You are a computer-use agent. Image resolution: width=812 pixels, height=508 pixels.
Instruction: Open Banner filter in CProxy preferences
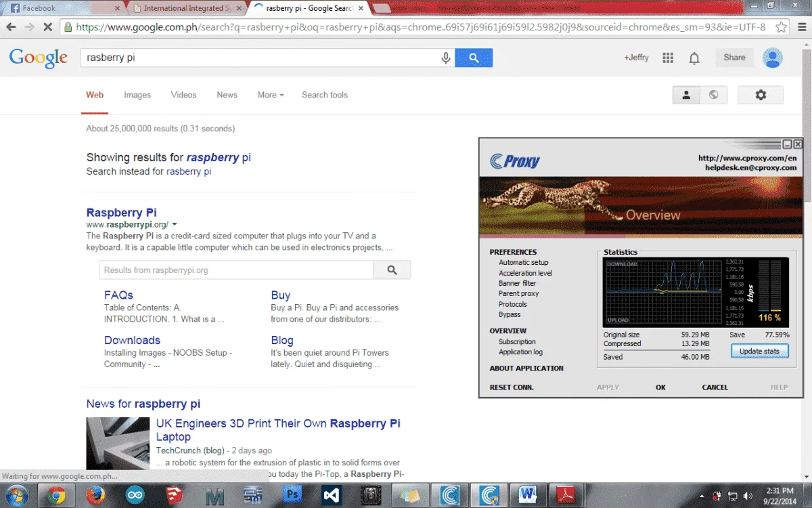click(x=518, y=283)
